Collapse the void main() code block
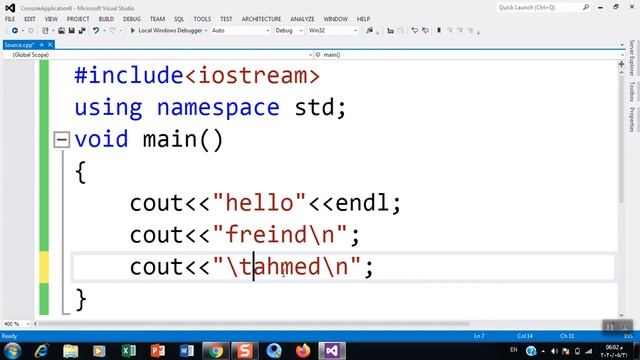The width and height of the screenshot is (640, 360). point(62,140)
